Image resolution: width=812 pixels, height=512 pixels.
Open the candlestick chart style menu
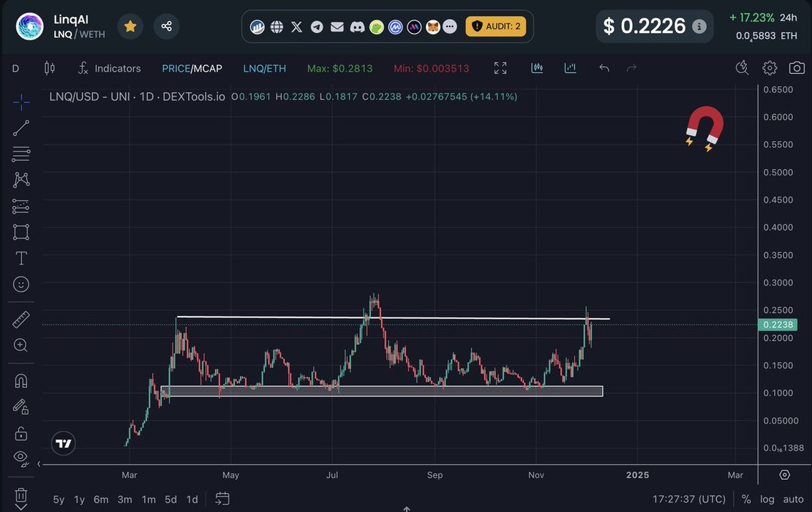pos(50,68)
